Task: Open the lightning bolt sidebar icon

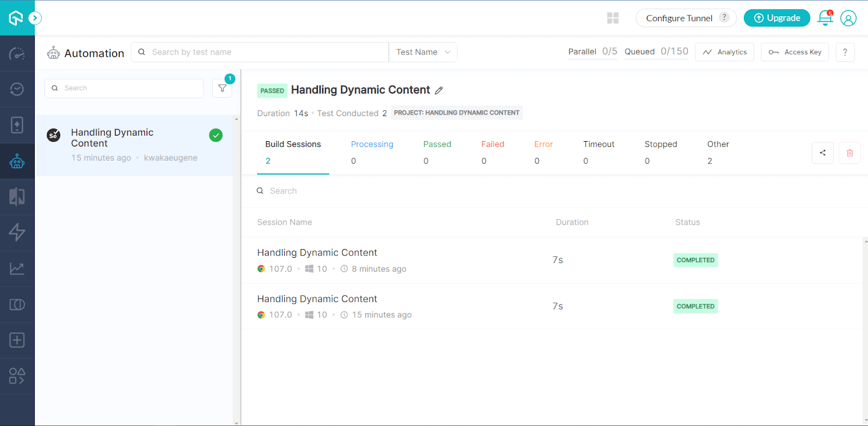Action: (x=17, y=232)
